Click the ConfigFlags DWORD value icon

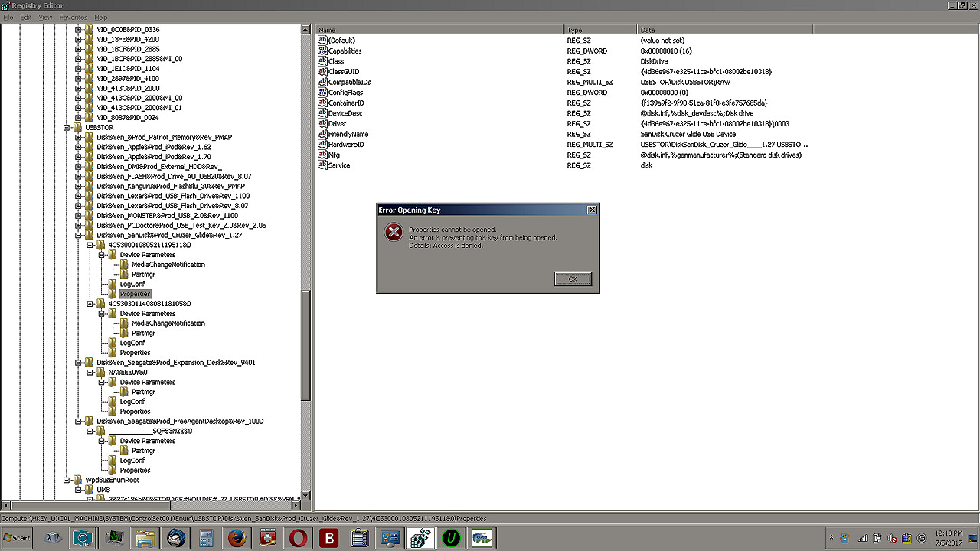click(322, 92)
